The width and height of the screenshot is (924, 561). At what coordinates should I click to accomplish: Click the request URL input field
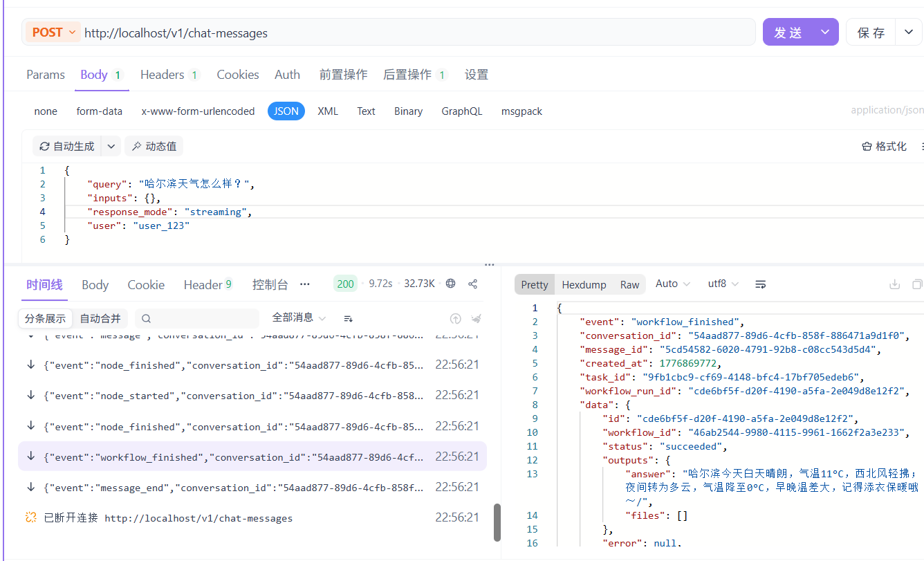point(418,33)
